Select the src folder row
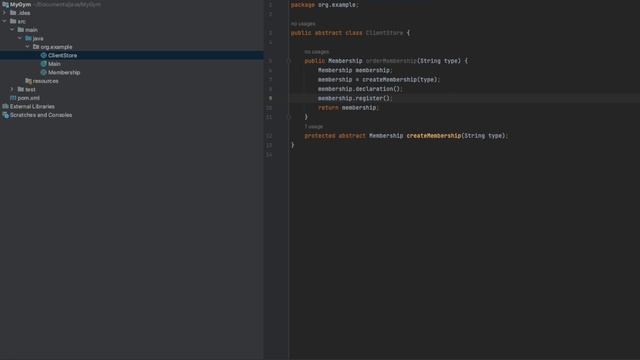This screenshot has width=640, height=360. pyautogui.click(x=132, y=21)
